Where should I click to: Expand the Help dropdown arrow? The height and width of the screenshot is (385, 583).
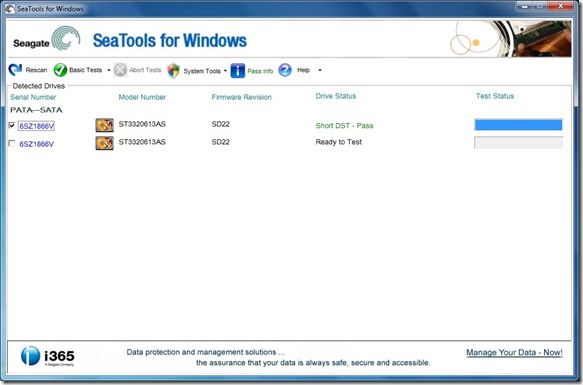pos(320,70)
